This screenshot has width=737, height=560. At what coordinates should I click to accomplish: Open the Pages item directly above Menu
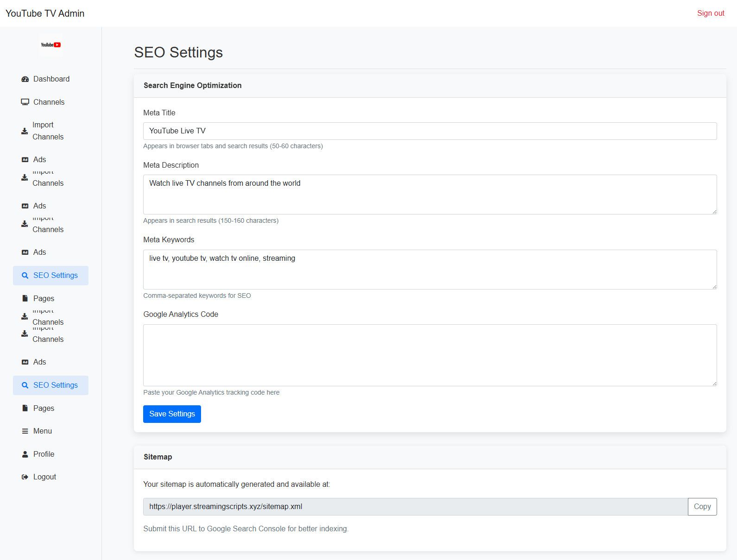[x=44, y=409]
